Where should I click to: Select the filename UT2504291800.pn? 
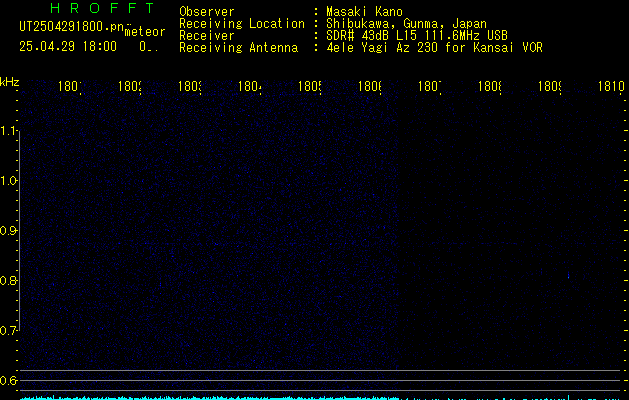pos(71,27)
